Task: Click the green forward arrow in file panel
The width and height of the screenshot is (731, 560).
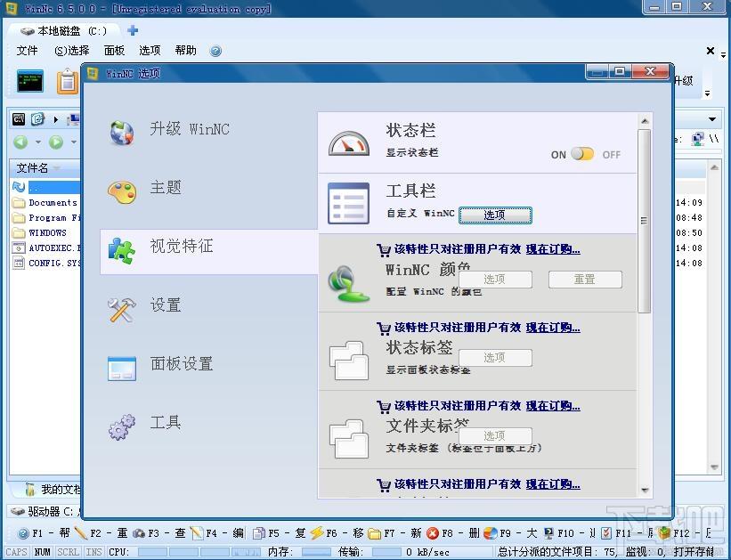Action: (56, 142)
